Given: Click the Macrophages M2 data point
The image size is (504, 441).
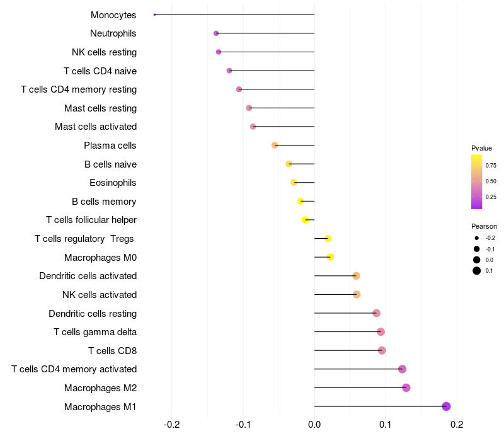Looking at the screenshot, I should [x=406, y=387].
